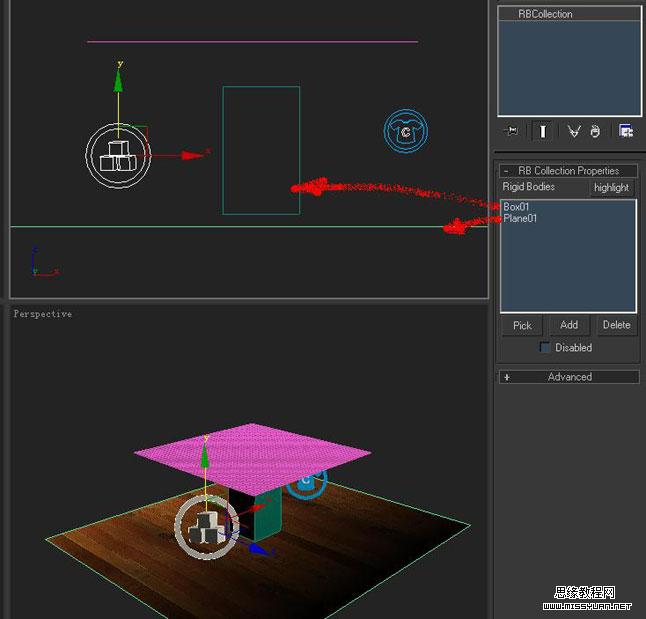The height and width of the screenshot is (619, 646).
Task: Select the RB Collection helper icon in top viewport
Action: (118, 156)
